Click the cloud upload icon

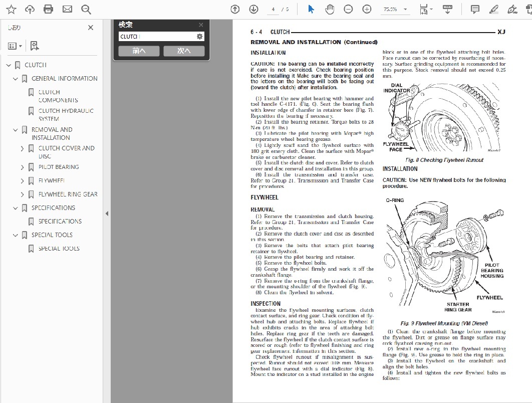pos(30,9)
